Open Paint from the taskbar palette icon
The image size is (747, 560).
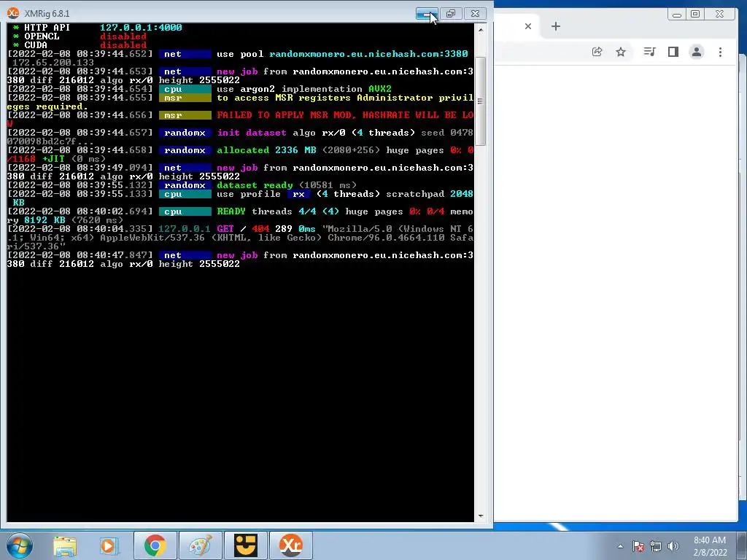point(201,545)
